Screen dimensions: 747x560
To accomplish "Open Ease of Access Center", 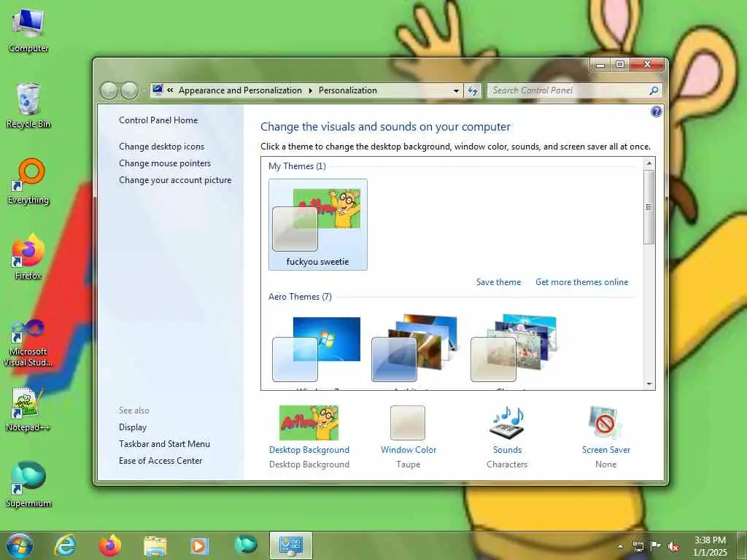I will click(x=160, y=461).
